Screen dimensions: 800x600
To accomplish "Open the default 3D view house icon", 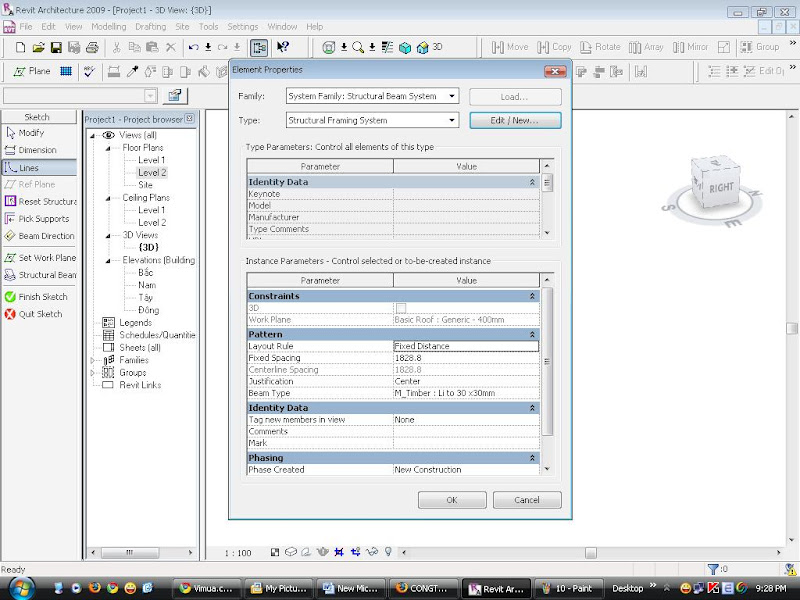I will coord(423,47).
